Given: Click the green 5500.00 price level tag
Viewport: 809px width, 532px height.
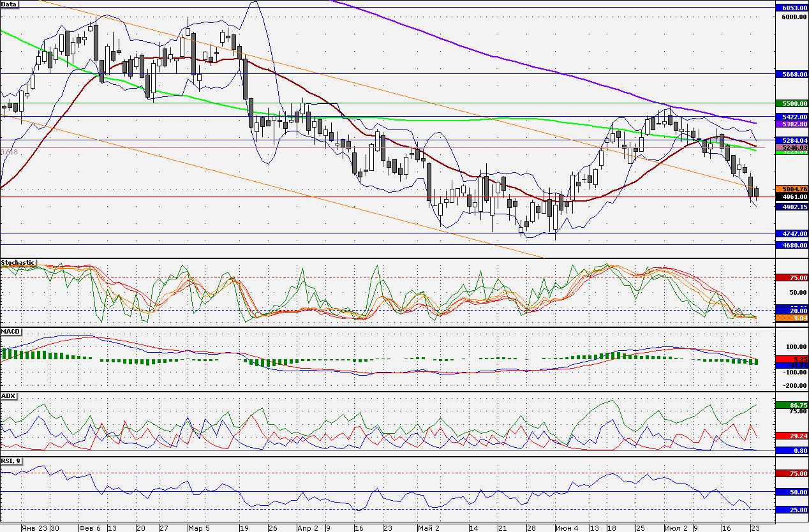Looking at the screenshot, I should coord(791,103).
